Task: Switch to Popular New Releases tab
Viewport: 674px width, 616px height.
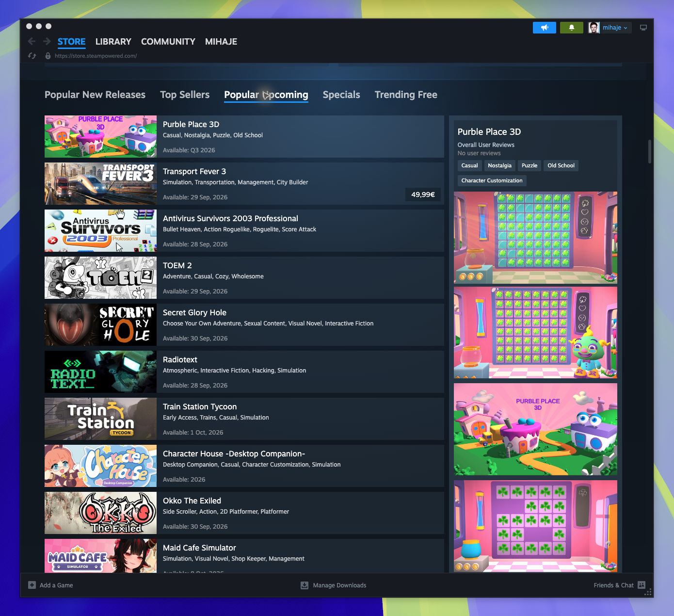Action: [95, 95]
